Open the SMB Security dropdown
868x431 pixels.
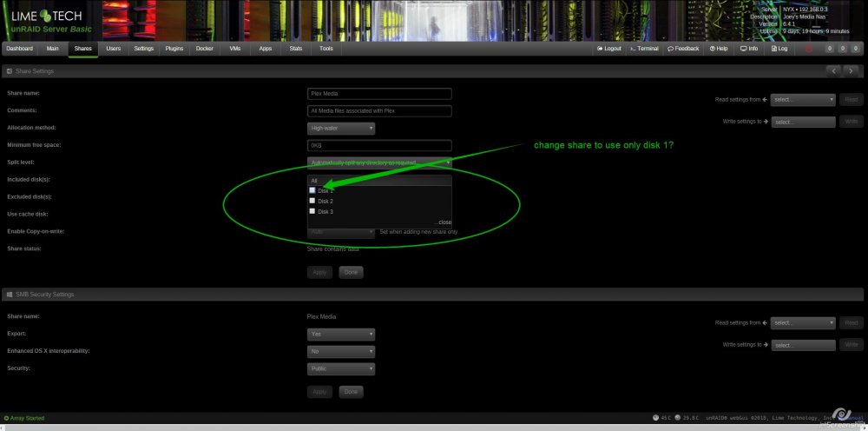pos(341,369)
